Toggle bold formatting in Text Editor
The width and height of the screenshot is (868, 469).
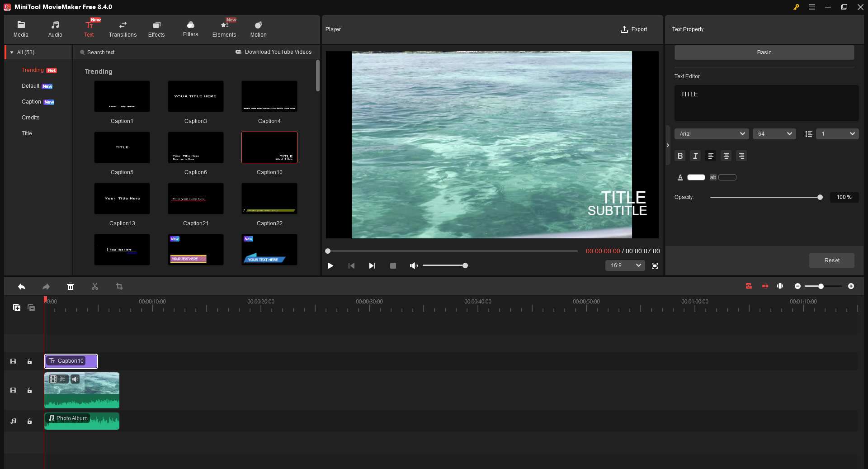pyautogui.click(x=680, y=156)
